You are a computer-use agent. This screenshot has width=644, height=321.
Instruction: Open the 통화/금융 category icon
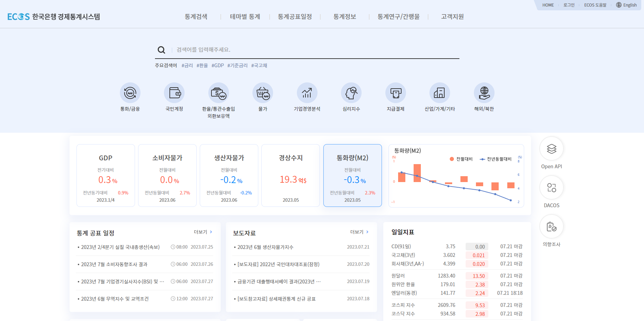tap(130, 93)
